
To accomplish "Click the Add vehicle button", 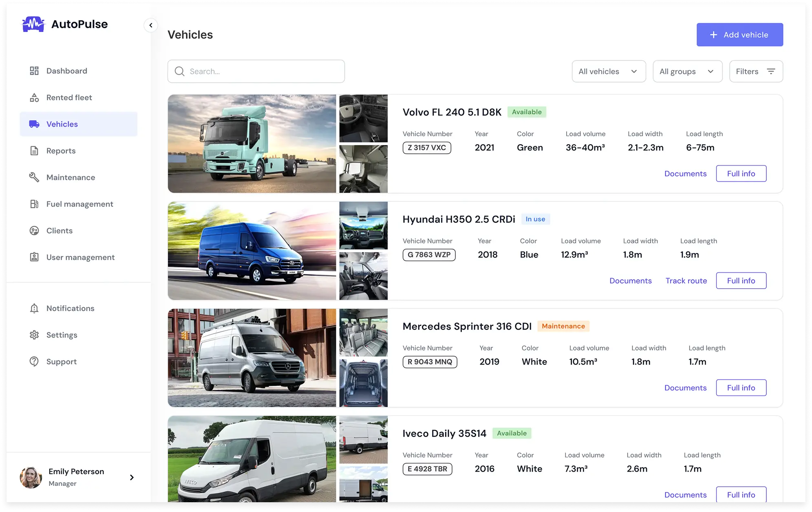I will click(x=739, y=35).
